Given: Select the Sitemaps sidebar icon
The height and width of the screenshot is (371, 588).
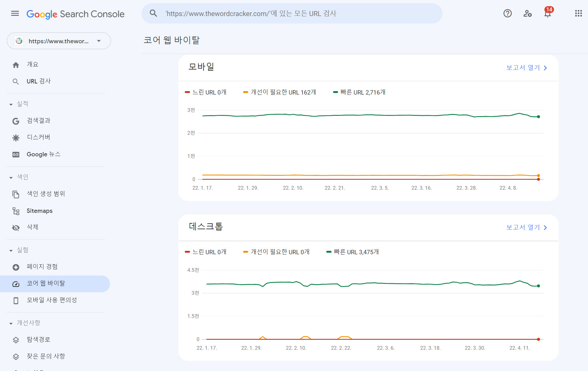Looking at the screenshot, I should (16, 211).
